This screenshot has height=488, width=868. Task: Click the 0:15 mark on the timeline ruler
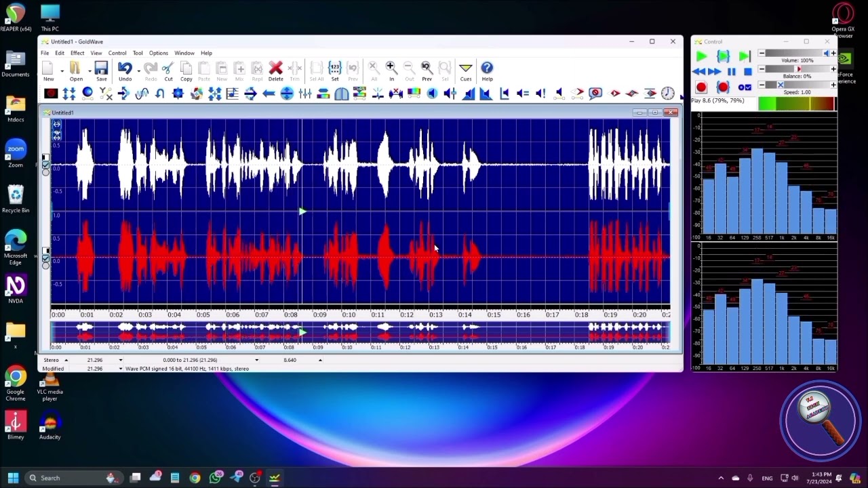coord(494,314)
